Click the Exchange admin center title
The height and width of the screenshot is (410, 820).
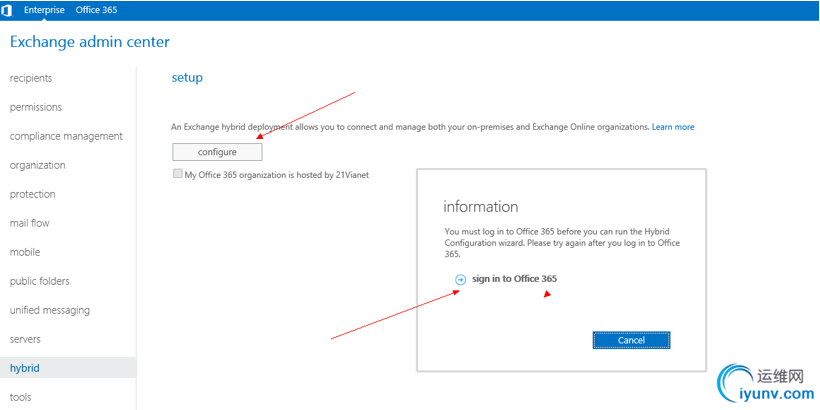(x=90, y=42)
